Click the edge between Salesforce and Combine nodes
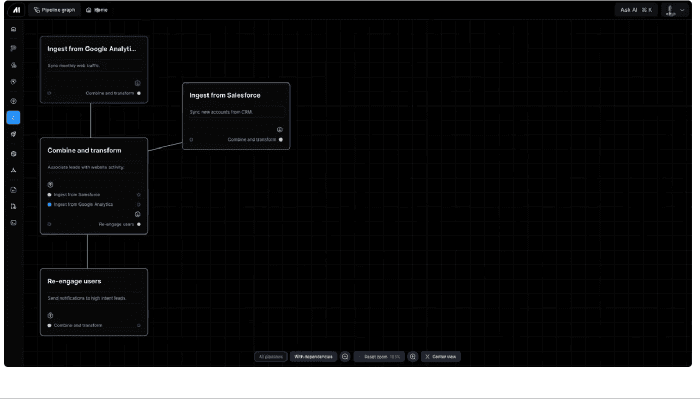This screenshot has width=700, height=399. [x=165, y=146]
